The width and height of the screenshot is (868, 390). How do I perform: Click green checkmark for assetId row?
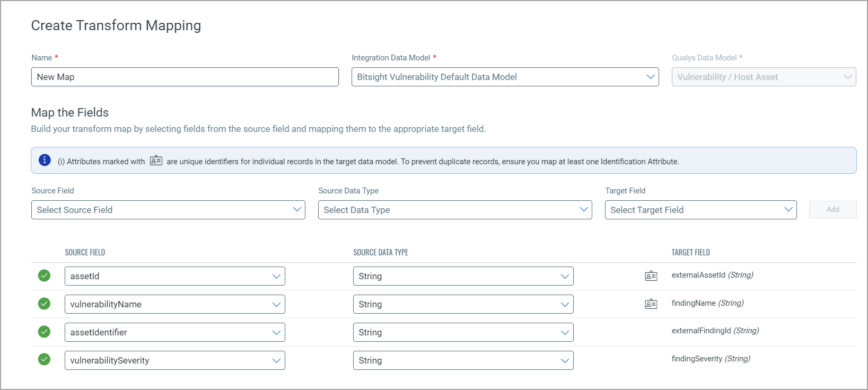click(x=45, y=276)
